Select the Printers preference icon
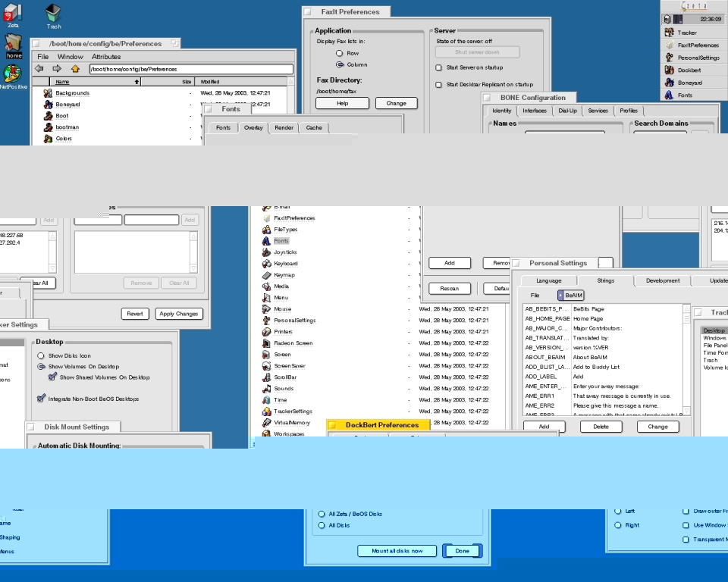The height and width of the screenshot is (582, 728). coord(266,332)
